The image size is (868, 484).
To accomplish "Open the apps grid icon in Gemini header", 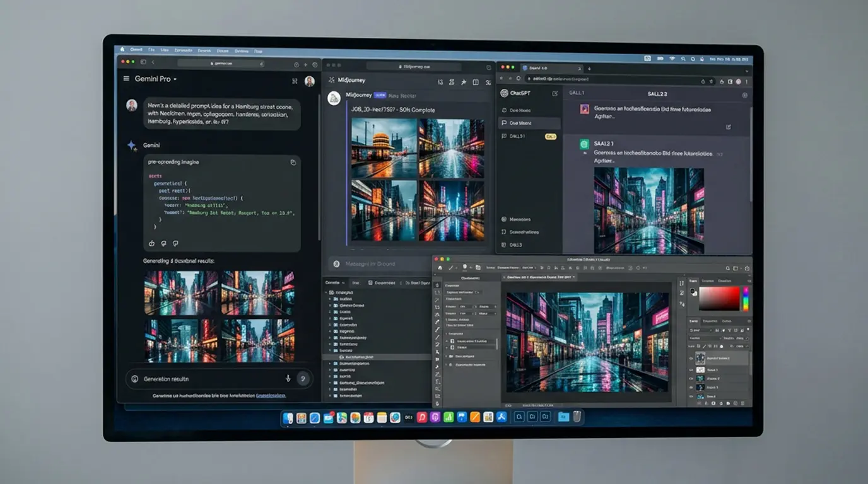I will [x=295, y=81].
